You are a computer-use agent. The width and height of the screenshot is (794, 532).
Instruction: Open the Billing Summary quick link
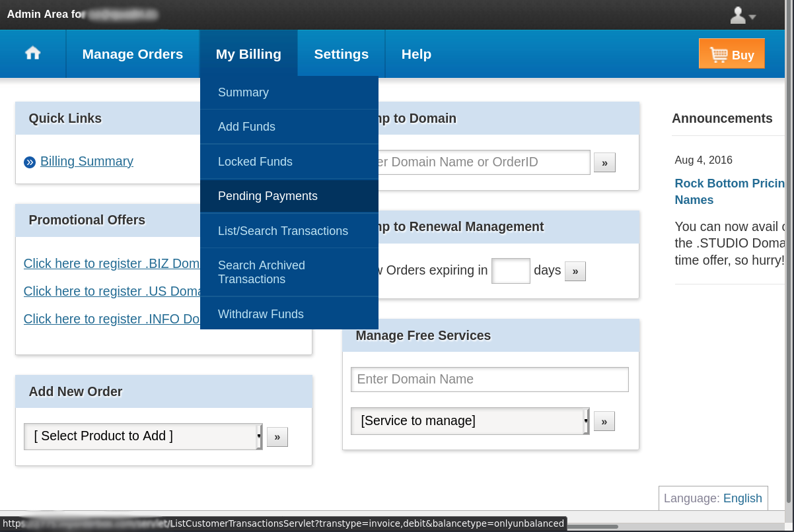tap(87, 161)
